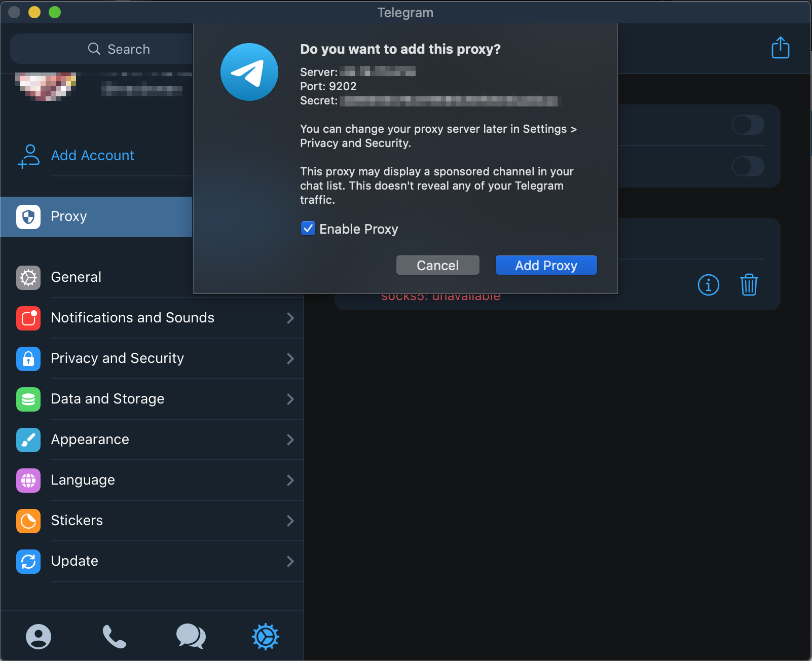The width and height of the screenshot is (812, 661).
Task: Open proxy info via the circled i icon
Action: coord(708,285)
